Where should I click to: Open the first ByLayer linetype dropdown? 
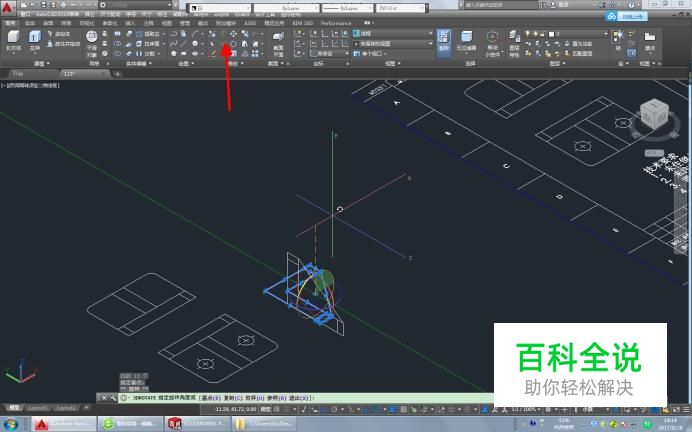pos(286,8)
